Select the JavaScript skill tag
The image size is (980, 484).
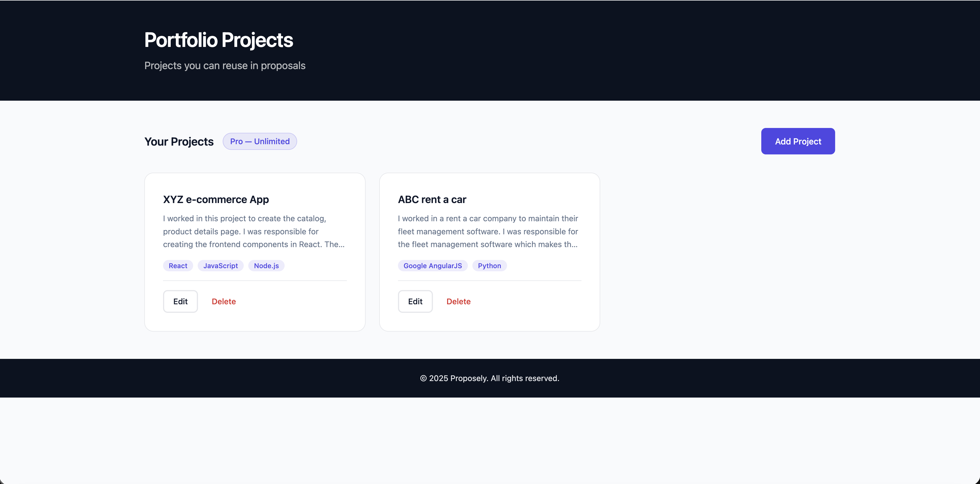tap(221, 266)
